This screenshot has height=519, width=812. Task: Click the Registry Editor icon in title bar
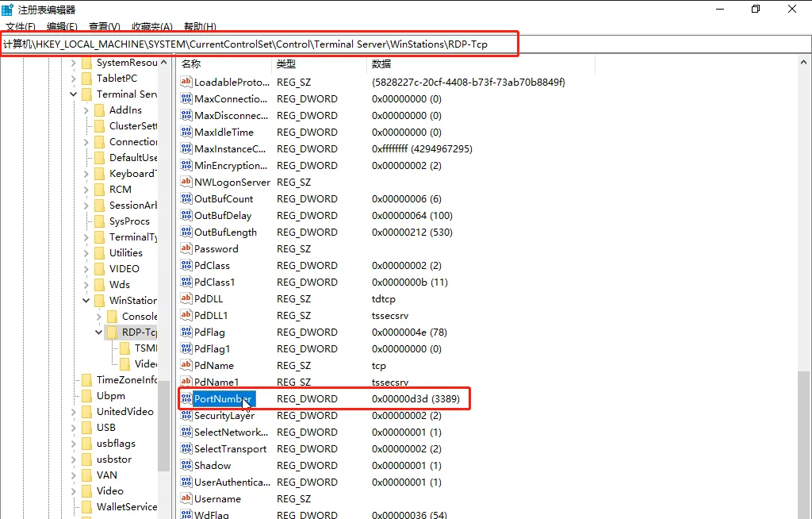7,10
